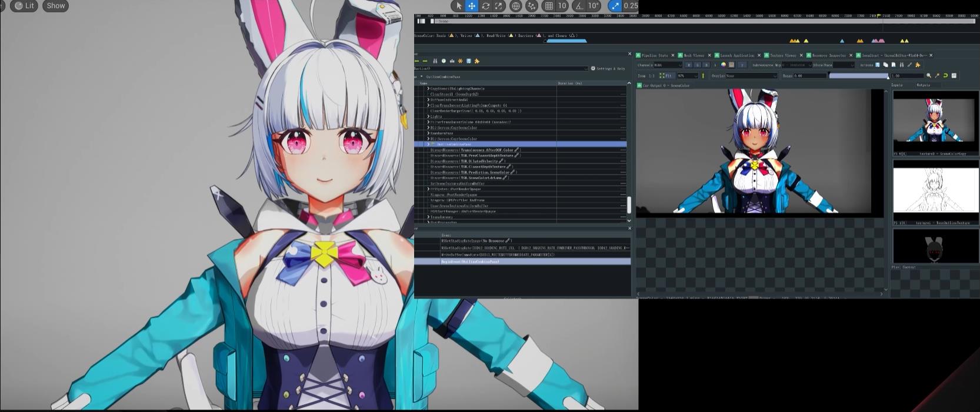The image size is (980, 412).
Task: Click the blue save icon in event toolbar
Action: (x=468, y=61)
